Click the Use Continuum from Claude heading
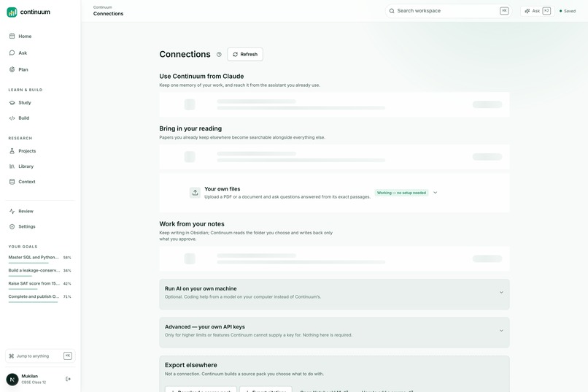The width and height of the screenshot is (588, 392). pos(201,76)
